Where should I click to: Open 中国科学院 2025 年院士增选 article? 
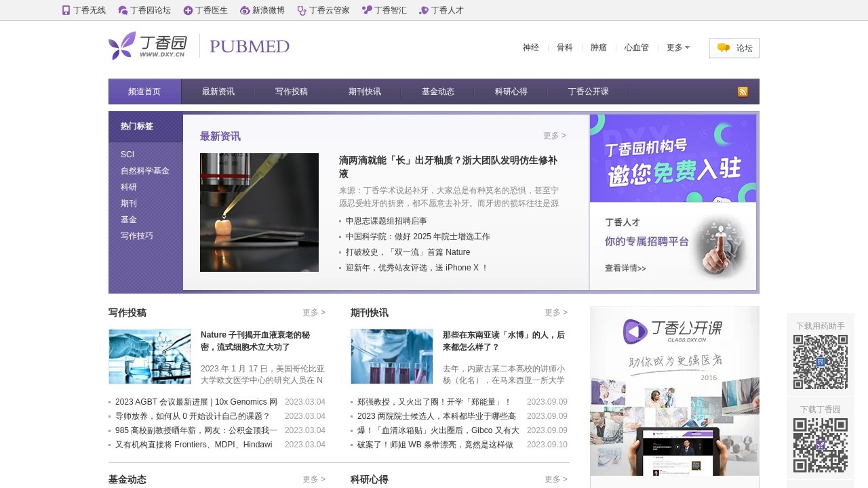click(418, 237)
